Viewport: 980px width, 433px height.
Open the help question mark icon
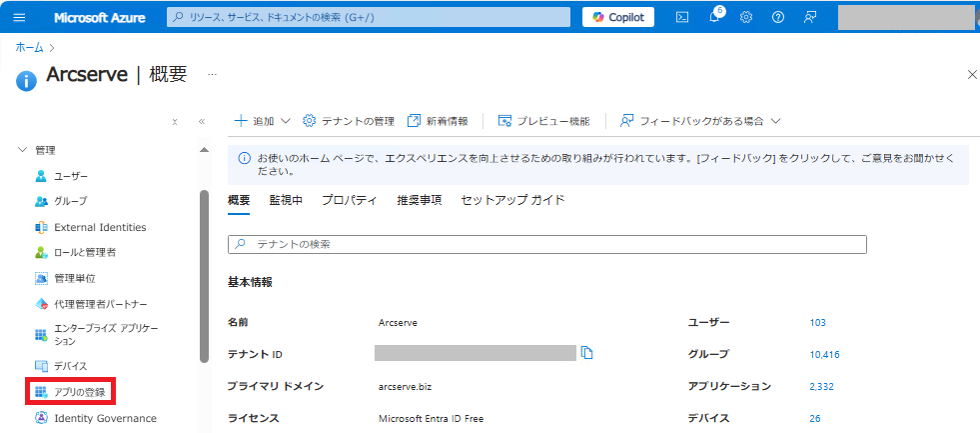point(778,17)
